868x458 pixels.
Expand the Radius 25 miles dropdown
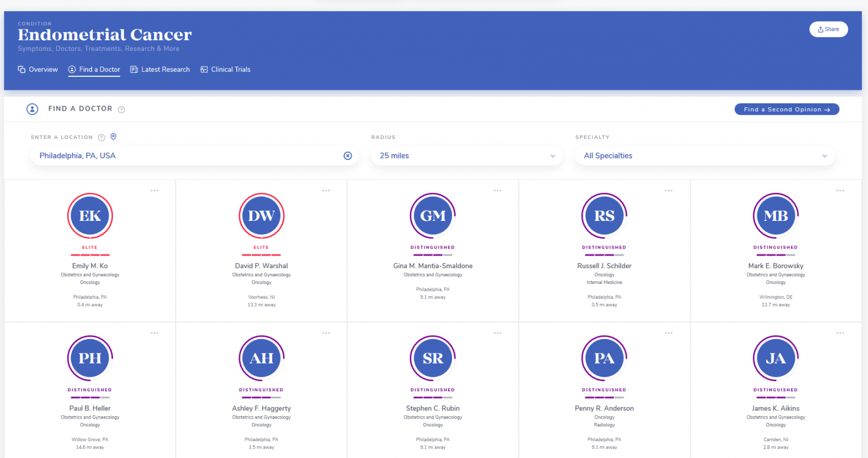[466, 156]
